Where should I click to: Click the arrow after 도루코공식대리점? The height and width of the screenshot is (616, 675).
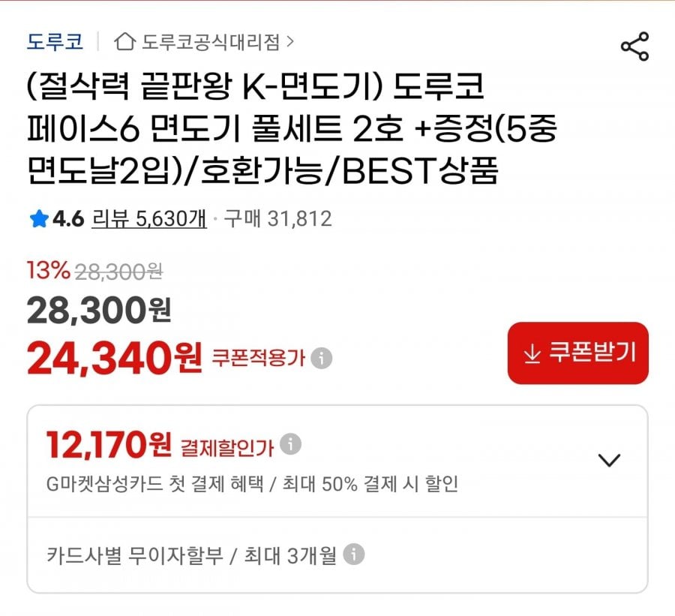point(290,42)
